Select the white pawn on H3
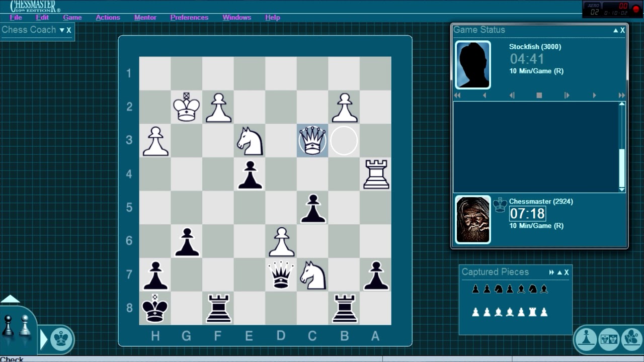 (155, 141)
